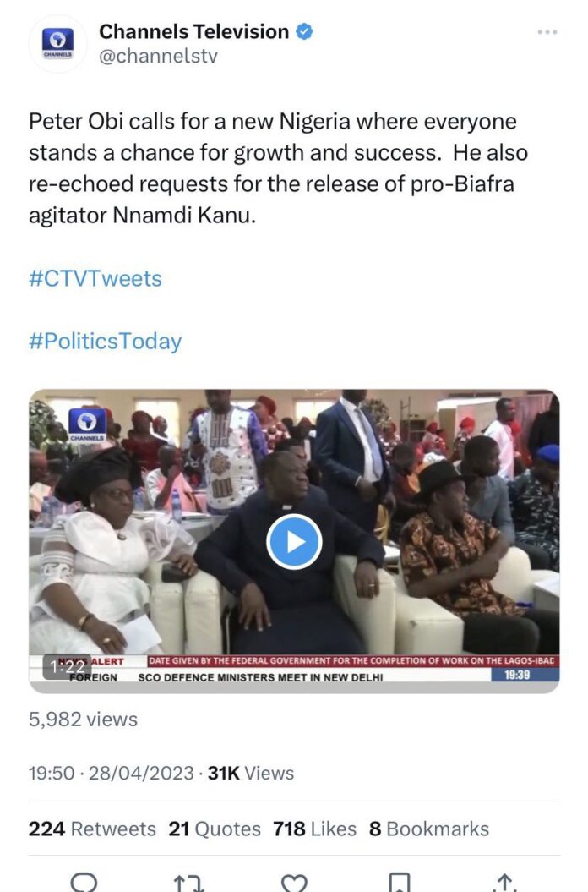The height and width of the screenshot is (892, 588).
Task: Like the tweet with heart icon
Action: click(294, 883)
